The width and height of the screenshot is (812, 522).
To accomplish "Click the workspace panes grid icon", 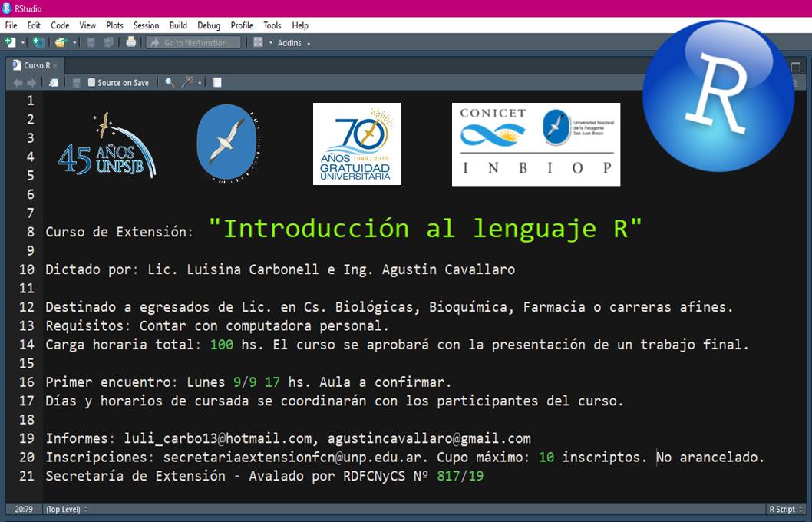I will 259,42.
